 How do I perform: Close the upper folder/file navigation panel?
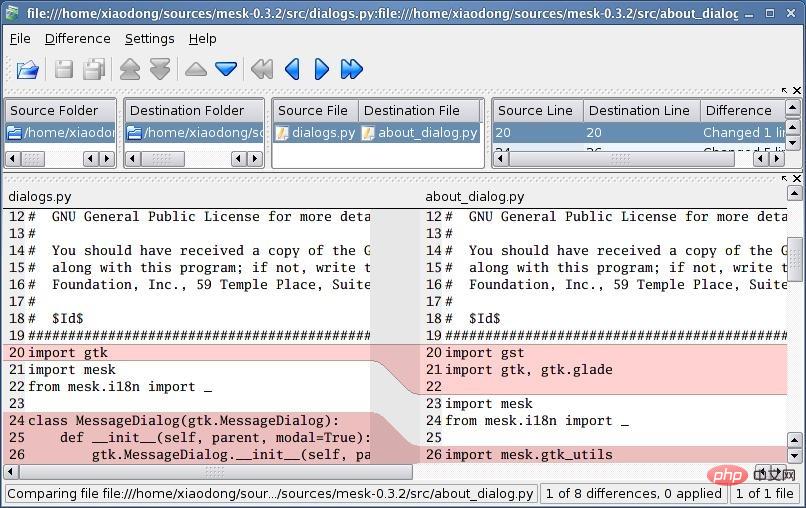pyautogui.click(x=797, y=90)
